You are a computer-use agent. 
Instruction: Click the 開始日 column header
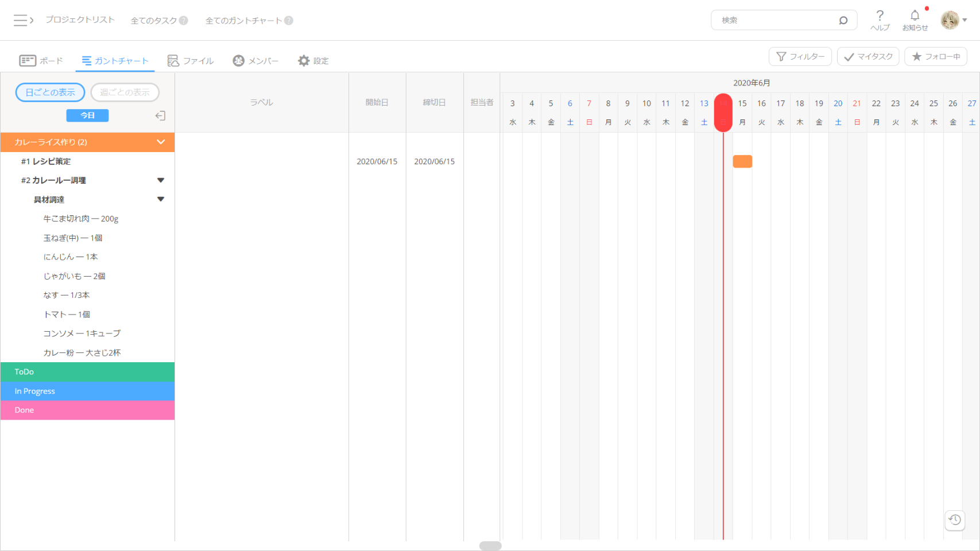[x=377, y=102]
